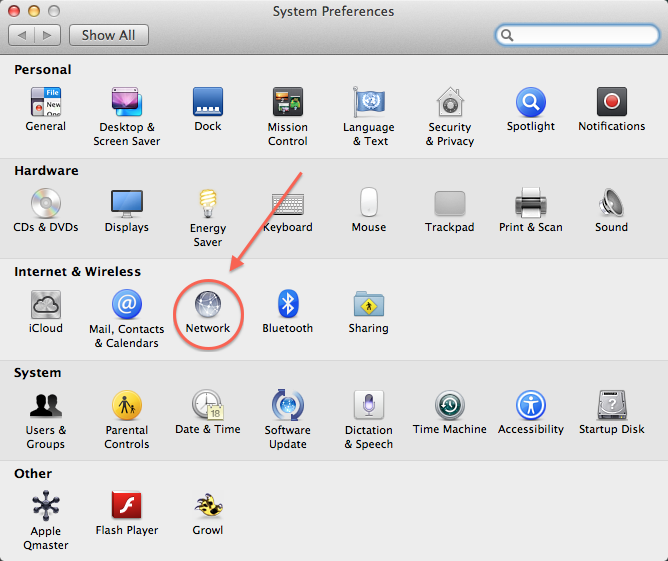Go forward with the right arrow button
Viewport: 668px width, 561px height.
[48, 35]
